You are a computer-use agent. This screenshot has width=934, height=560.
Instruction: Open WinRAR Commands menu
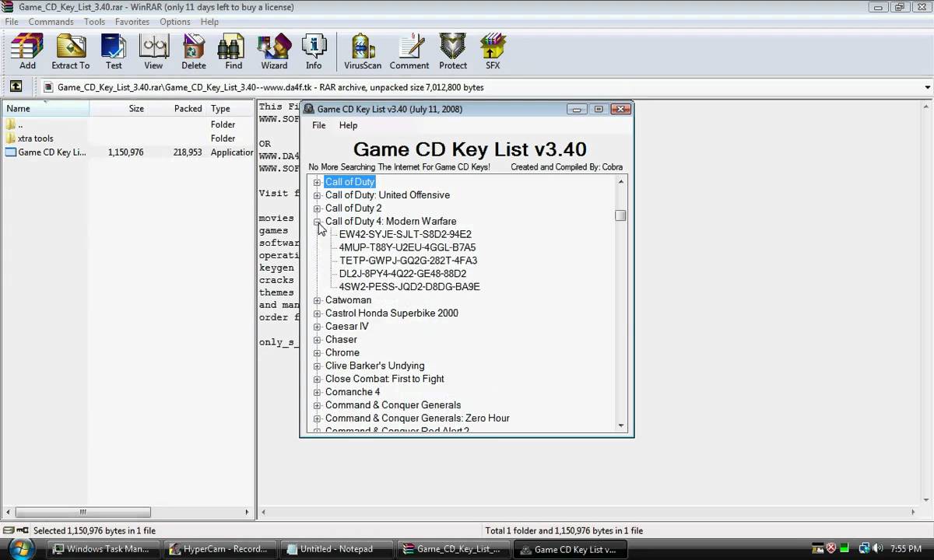[x=51, y=22]
